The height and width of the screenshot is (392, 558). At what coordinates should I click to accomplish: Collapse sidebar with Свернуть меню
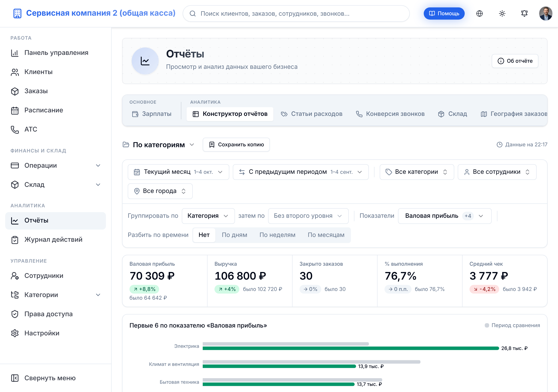tap(55, 378)
